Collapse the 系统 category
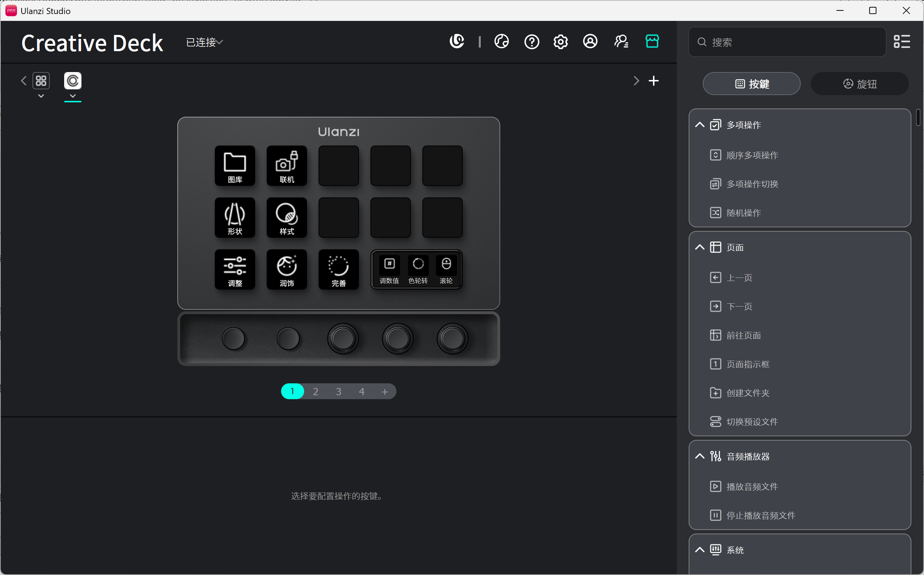Screen dimensions: 924x575 pyautogui.click(x=699, y=549)
